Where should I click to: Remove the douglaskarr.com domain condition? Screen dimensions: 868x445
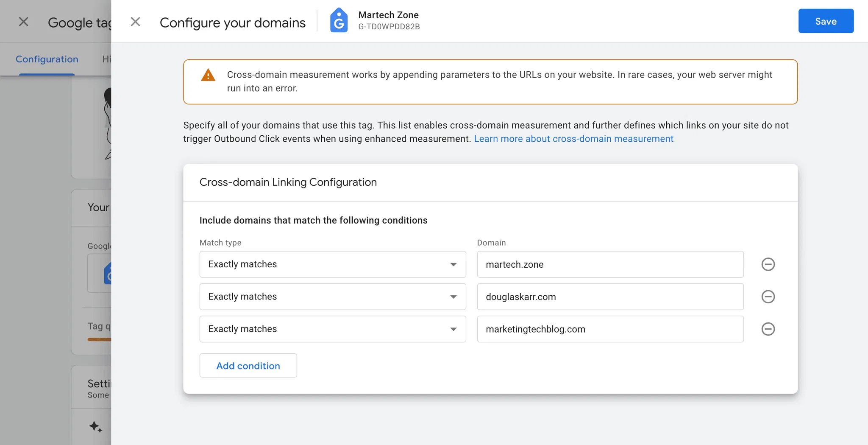click(x=768, y=297)
